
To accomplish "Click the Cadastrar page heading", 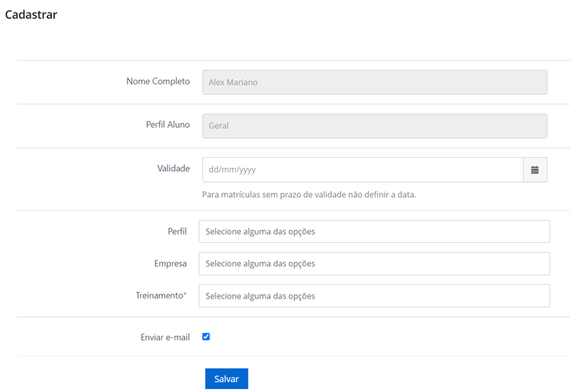I will 31,15.
